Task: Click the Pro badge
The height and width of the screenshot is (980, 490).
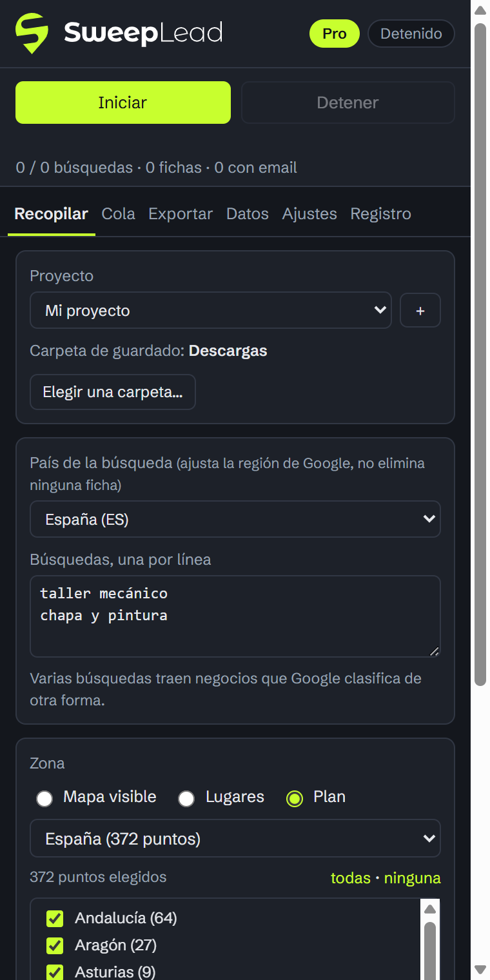Action: click(335, 34)
